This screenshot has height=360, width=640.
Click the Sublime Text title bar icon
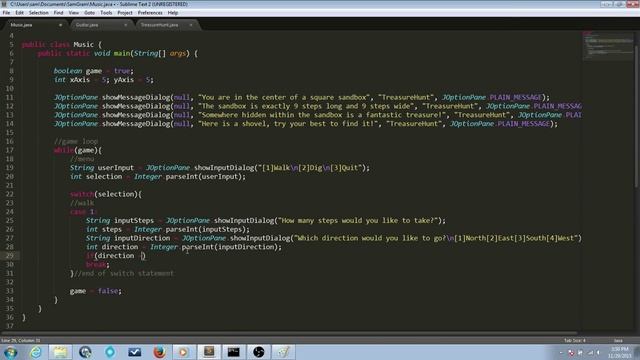4,4
